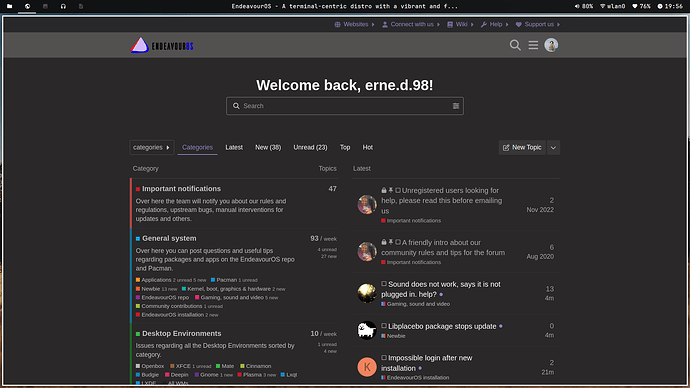Open the user avatar menu in header
This screenshot has height=388, width=690.
coord(551,45)
